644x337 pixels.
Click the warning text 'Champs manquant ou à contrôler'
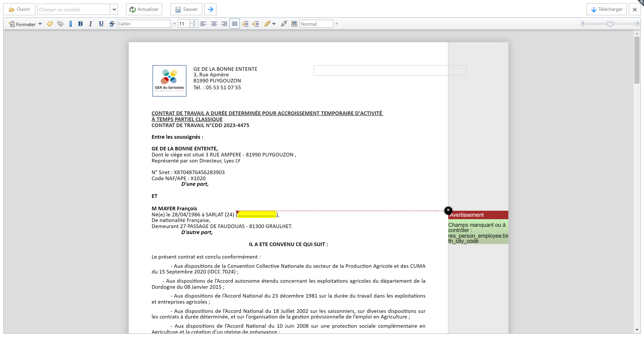[x=477, y=228]
